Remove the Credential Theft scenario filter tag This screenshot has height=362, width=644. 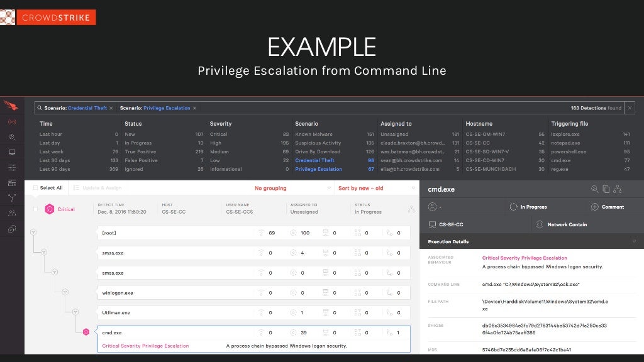[111, 108]
